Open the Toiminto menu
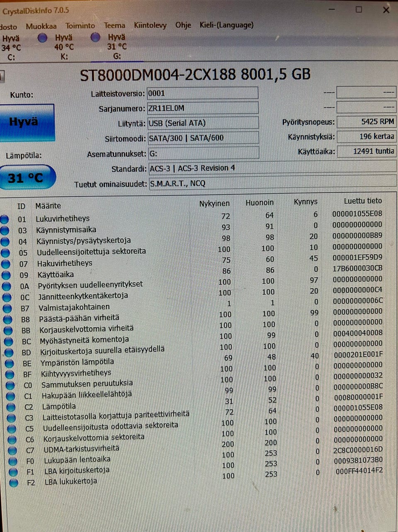The width and height of the screenshot is (398, 532). 80,26
